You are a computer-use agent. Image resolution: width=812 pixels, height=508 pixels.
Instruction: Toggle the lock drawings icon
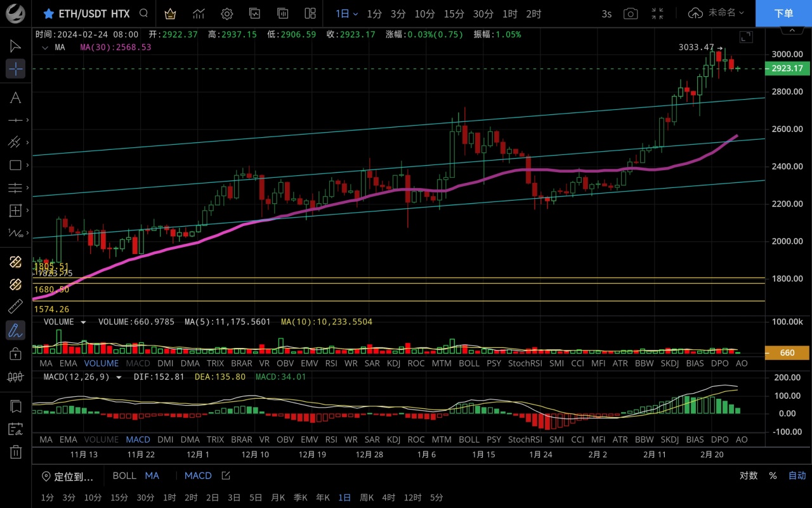pos(15,354)
